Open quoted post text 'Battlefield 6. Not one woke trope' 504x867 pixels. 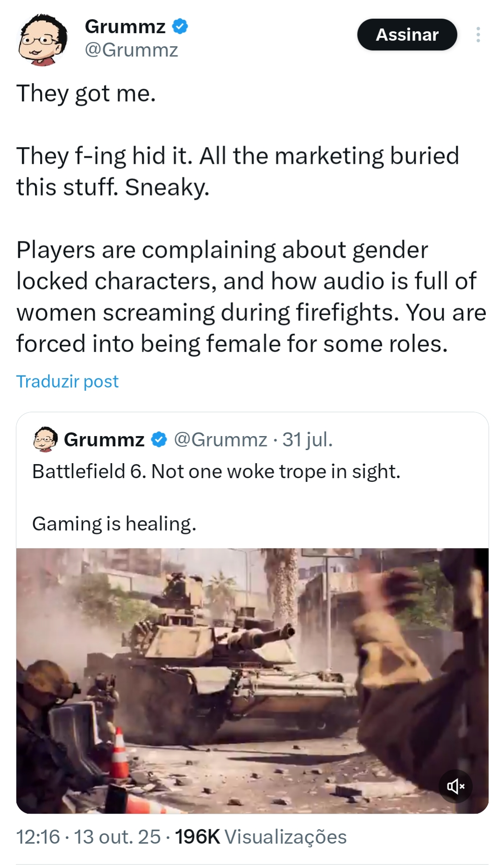pyautogui.click(x=216, y=472)
